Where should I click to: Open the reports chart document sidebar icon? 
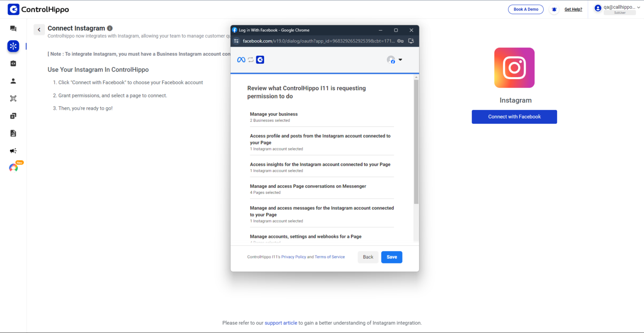click(13, 133)
